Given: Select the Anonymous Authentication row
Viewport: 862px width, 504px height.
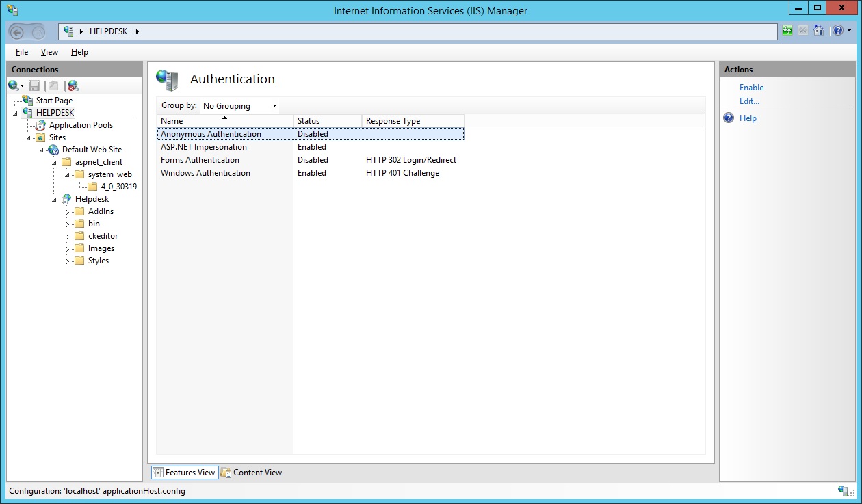Looking at the screenshot, I should (311, 134).
